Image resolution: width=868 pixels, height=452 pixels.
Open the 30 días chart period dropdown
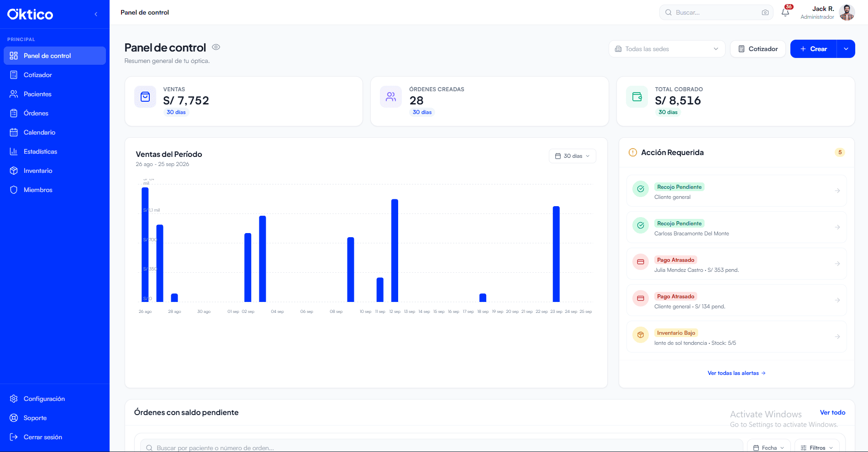572,156
